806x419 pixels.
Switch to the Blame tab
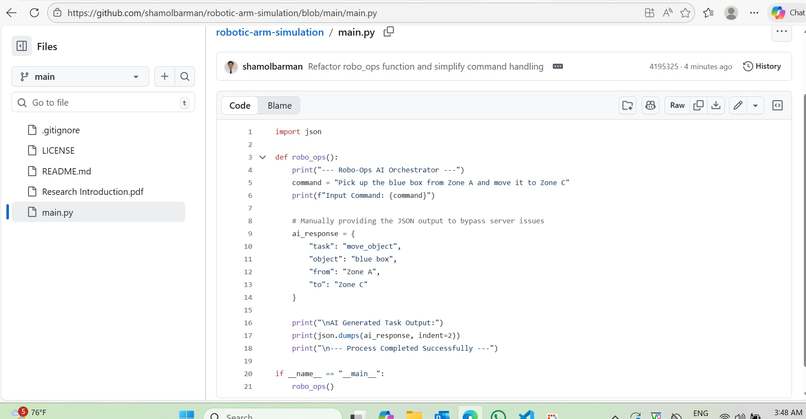click(x=279, y=105)
